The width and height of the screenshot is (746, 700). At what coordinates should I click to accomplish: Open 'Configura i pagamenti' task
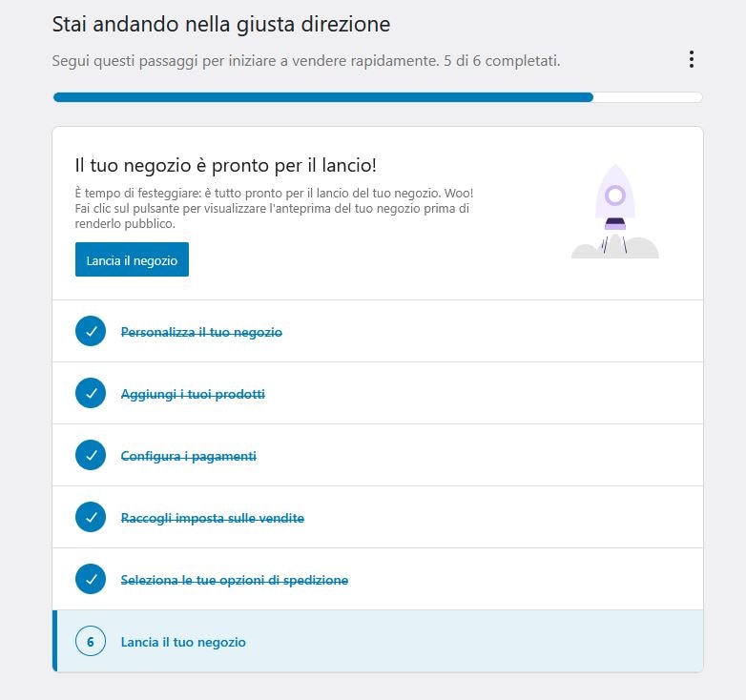[x=377, y=455]
